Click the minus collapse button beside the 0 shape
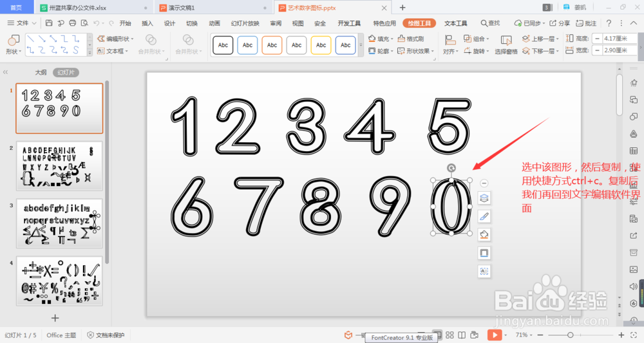Viewport: 644px width, 343px height. [x=484, y=183]
